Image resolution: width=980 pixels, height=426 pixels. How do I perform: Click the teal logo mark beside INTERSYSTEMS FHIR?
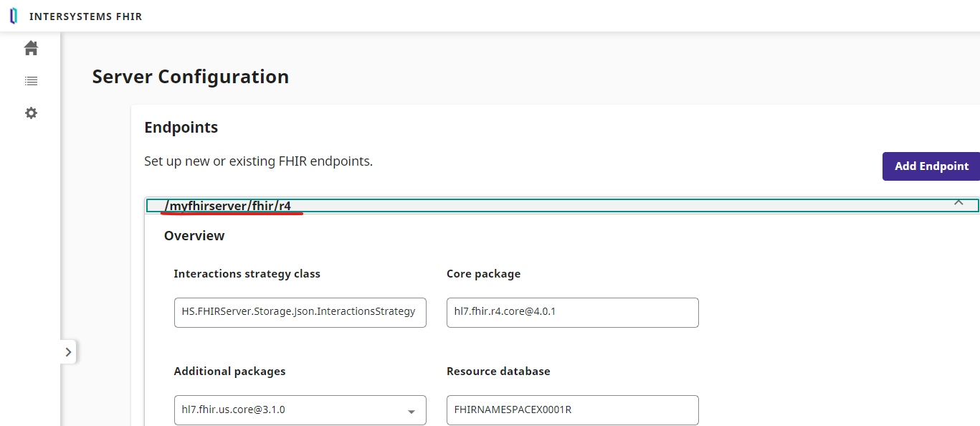tap(12, 15)
